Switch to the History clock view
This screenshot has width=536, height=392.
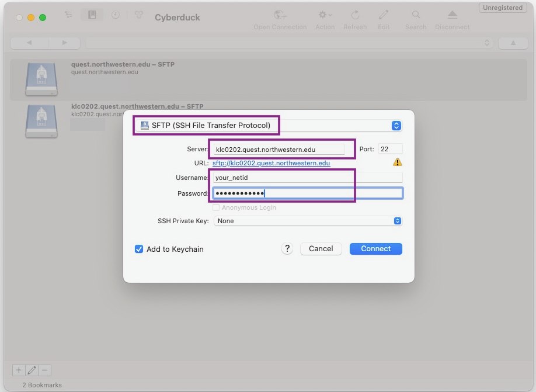click(x=116, y=15)
